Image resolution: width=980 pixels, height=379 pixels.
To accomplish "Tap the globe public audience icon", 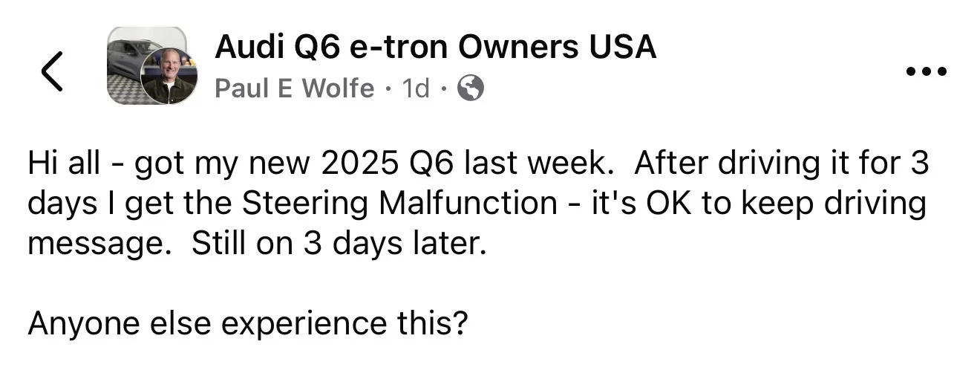I will [471, 89].
